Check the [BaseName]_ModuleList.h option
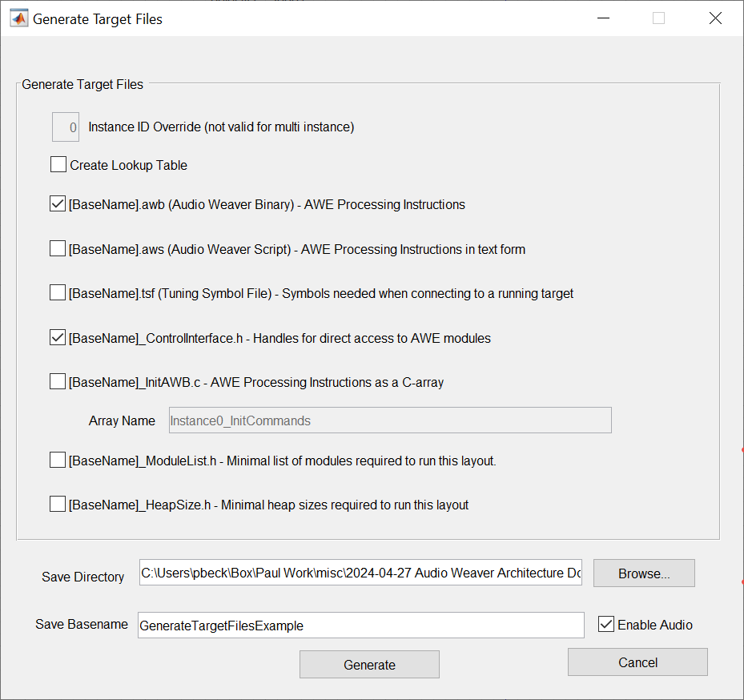The width and height of the screenshot is (744, 700). pyautogui.click(x=58, y=461)
